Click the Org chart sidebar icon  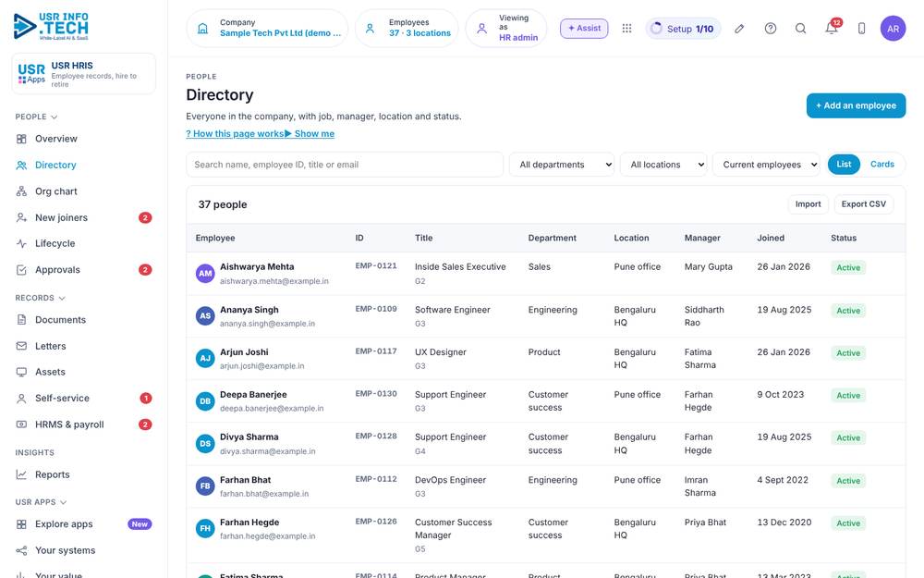[21, 191]
